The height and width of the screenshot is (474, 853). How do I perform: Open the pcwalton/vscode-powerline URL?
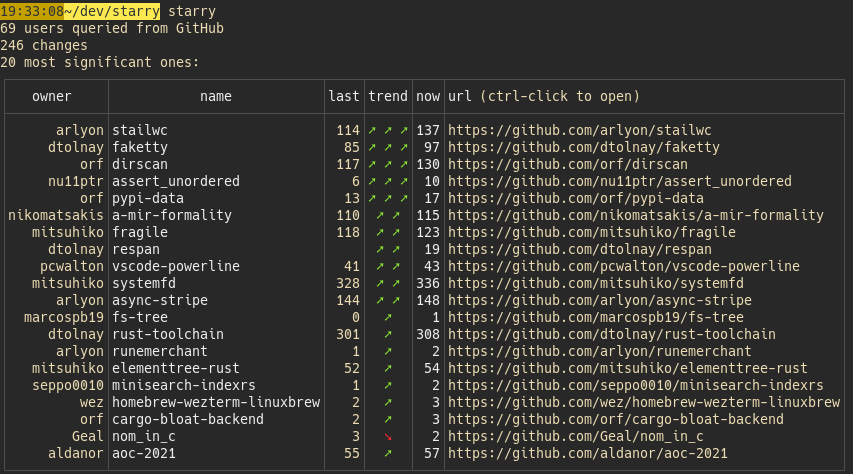623,266
